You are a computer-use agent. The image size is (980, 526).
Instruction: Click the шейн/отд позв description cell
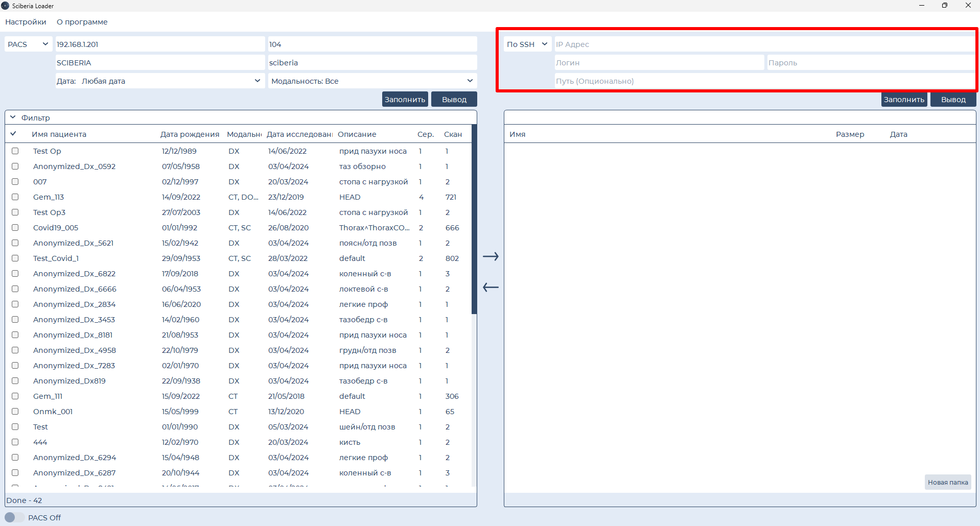pos(367,427)
